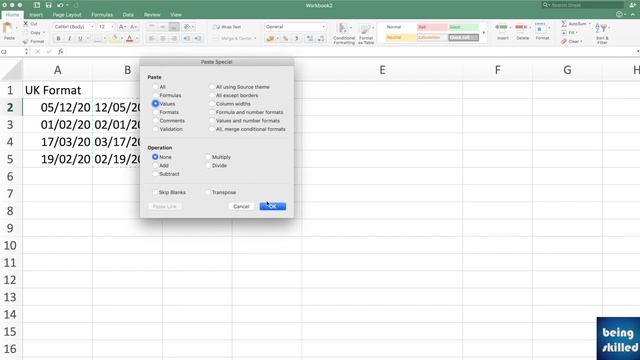The image size is (640, 360).
Task: Choose All using Source theme
Action: 211,87
